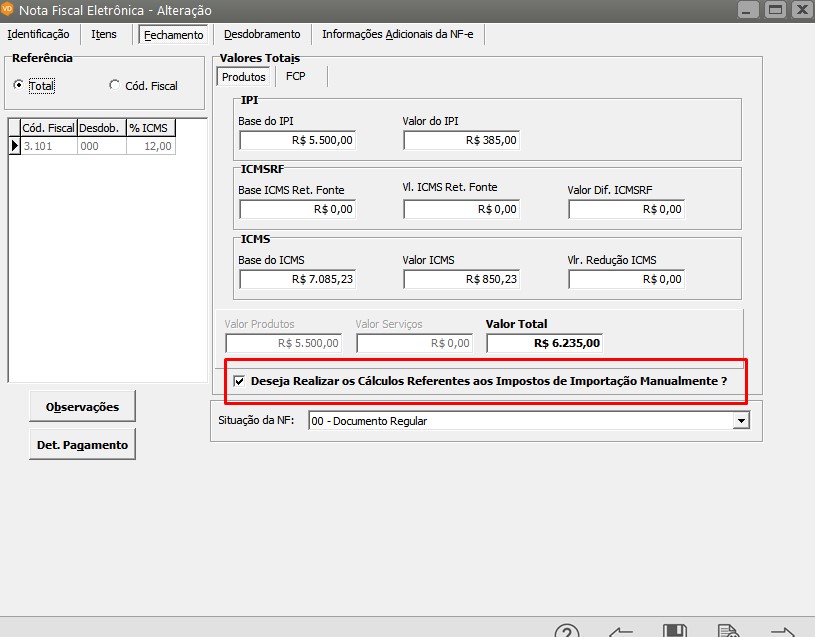
Task: Uncheck manual import tax calculation checkbox
Action: tap(239, 381)
